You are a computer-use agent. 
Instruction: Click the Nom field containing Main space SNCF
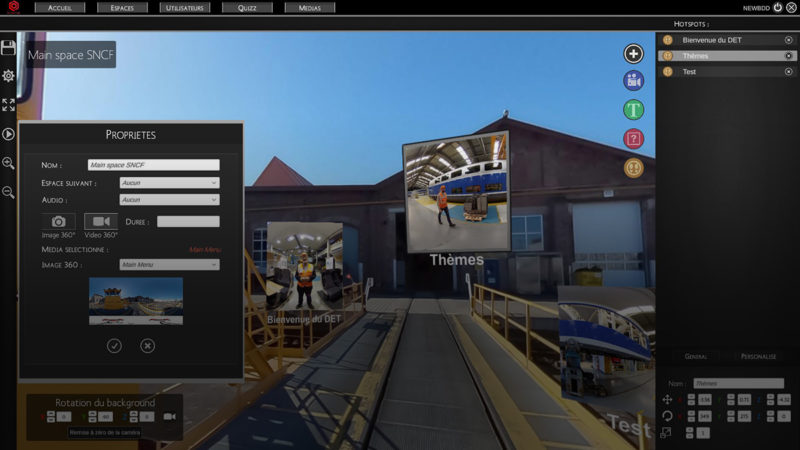(154, 165)
